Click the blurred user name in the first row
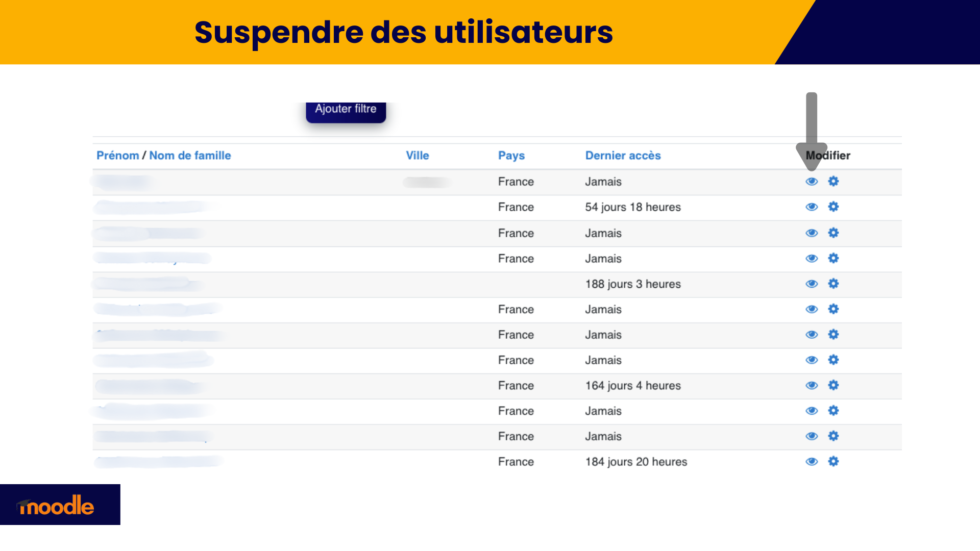This screenshot has height=551, width=980. (x=121, y=182)
